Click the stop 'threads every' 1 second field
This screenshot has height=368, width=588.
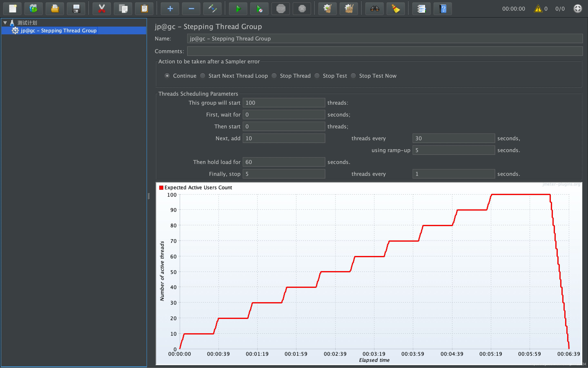(454, 174)
